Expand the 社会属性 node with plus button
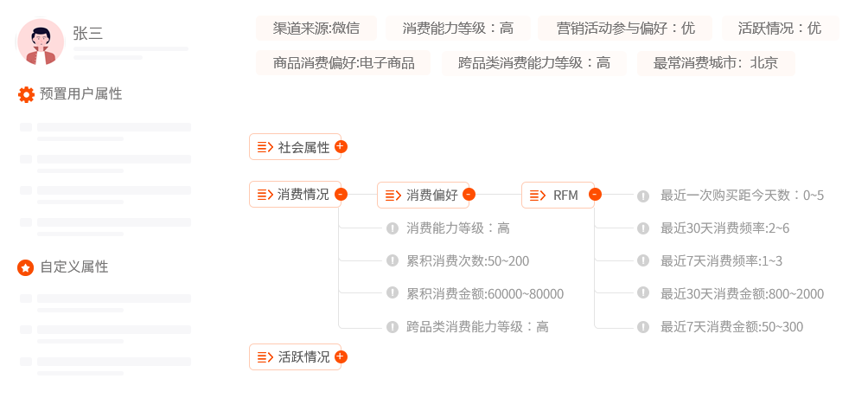 click(341, 147)
